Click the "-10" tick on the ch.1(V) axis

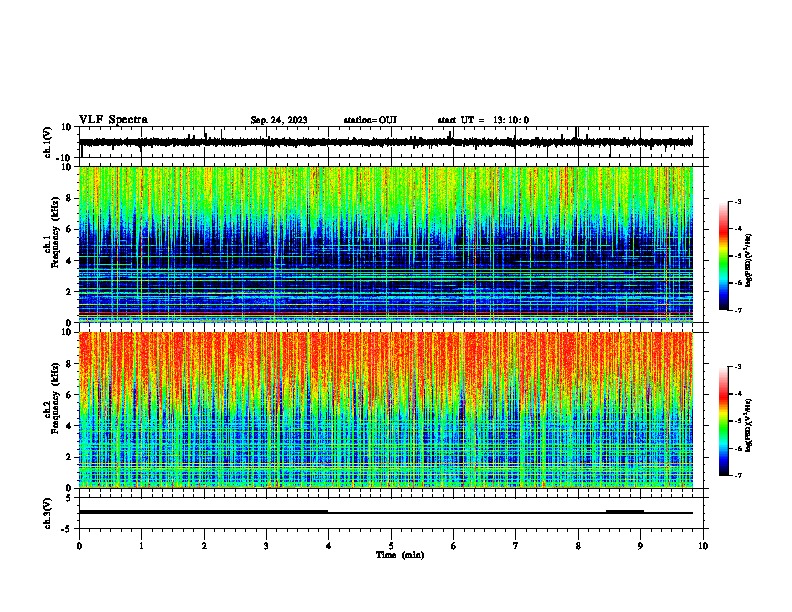(65, 158)
